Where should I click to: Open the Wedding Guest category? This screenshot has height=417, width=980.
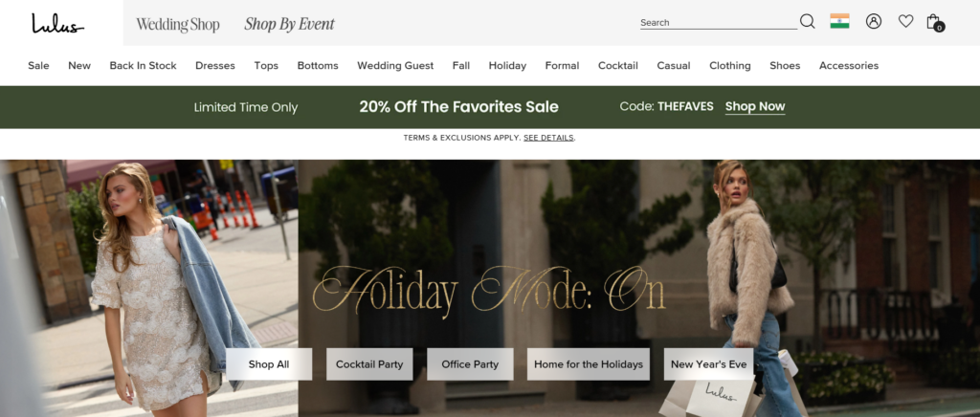point(395,66)
